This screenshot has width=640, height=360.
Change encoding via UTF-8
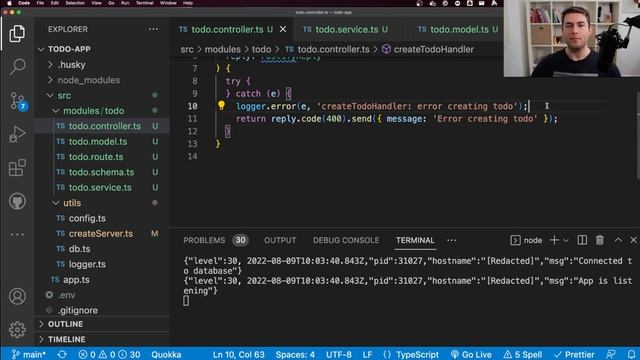[338, 354]
